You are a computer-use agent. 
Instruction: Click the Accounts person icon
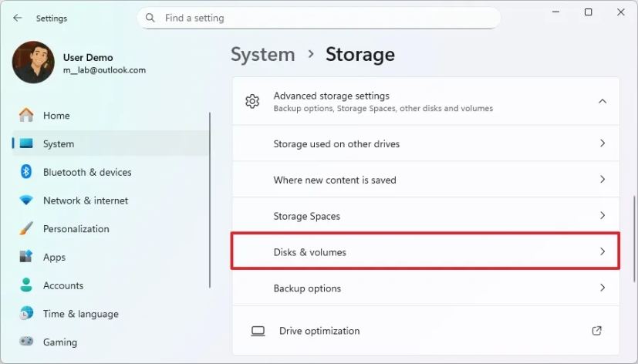26,285
